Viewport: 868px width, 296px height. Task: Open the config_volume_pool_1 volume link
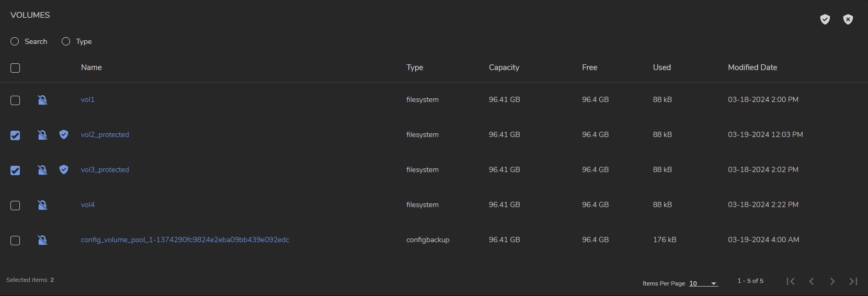point(185,240)
